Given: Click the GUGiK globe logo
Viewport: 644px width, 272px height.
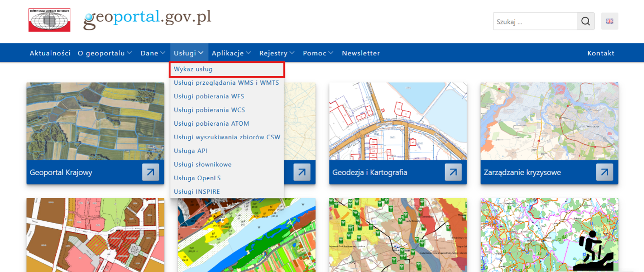Looking at the screenshot, I should point(49,20).
